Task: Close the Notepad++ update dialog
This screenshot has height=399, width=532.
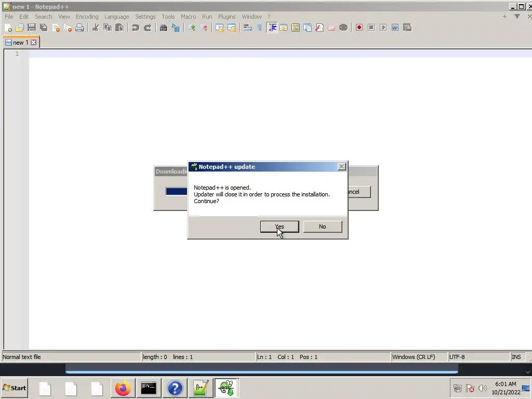Action: point(342,167)
